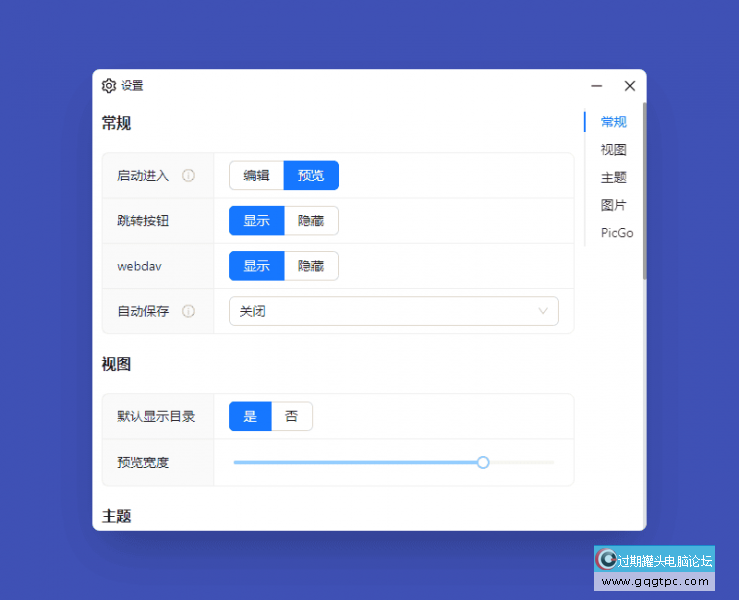Choose 是 for 默认显示目录

(x=250, y=416)
